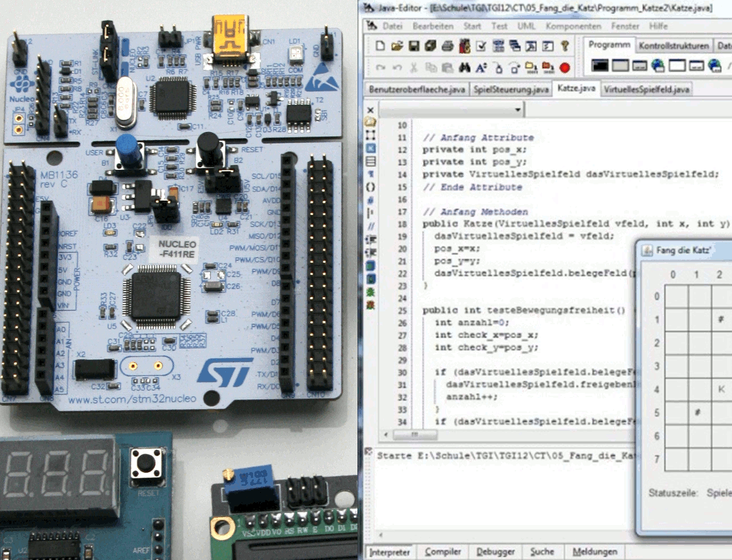Click the binoculars search icon
732x560 pixels.
click(464, 68)
